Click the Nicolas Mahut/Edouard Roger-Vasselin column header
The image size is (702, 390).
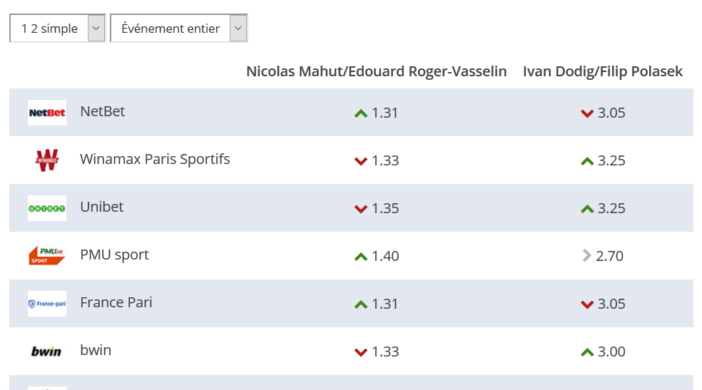click(x=377, y=71)
